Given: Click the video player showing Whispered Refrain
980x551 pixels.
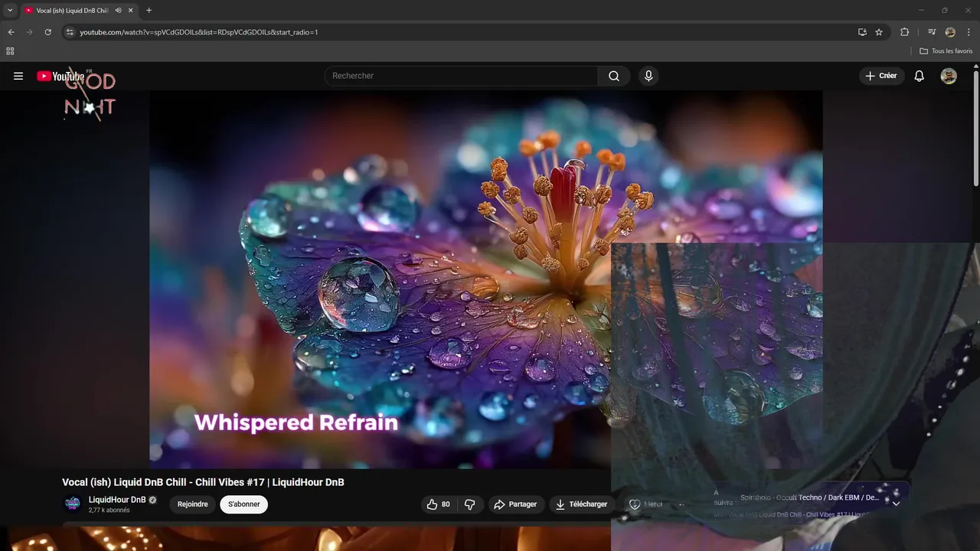Looking at the screenshot, I should click(x=486, y=279).
